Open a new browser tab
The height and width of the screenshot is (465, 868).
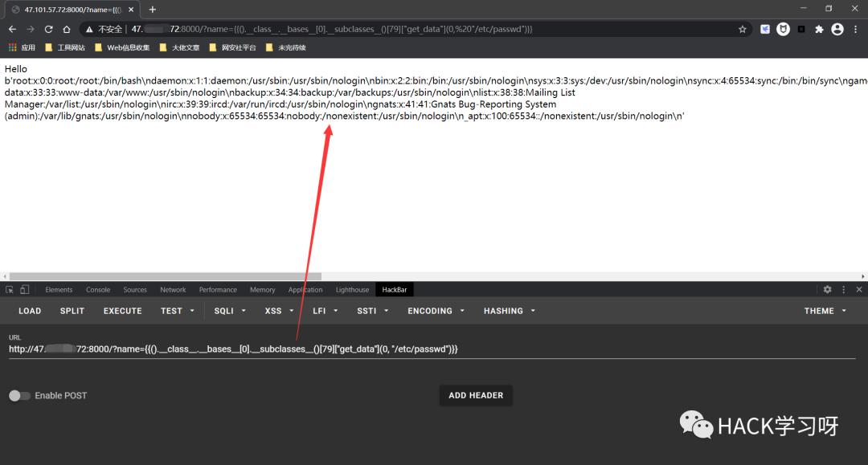pos(152,10)
